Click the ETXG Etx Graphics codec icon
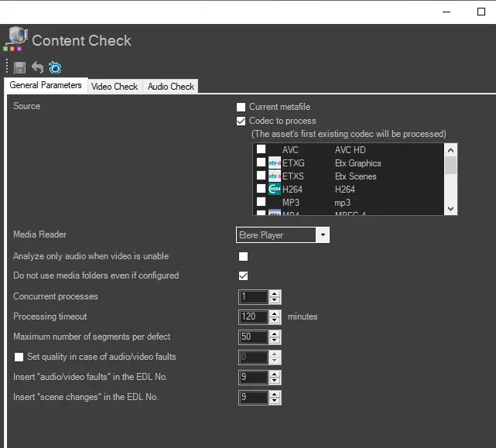Image resolution: width=496 pixels, height=448 pixels. point(274,163)
